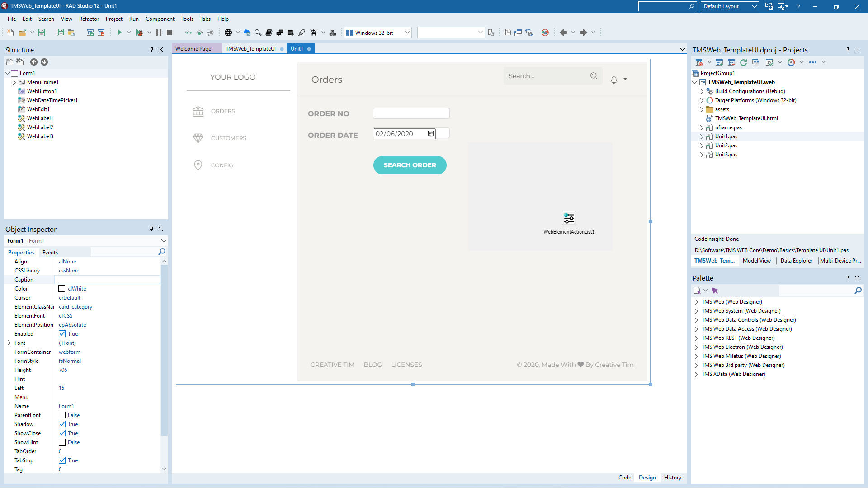This screenshot has height=488, width=868.
Task: Click the Move Up arrow in Structure panel
Action: click(34, 62)
